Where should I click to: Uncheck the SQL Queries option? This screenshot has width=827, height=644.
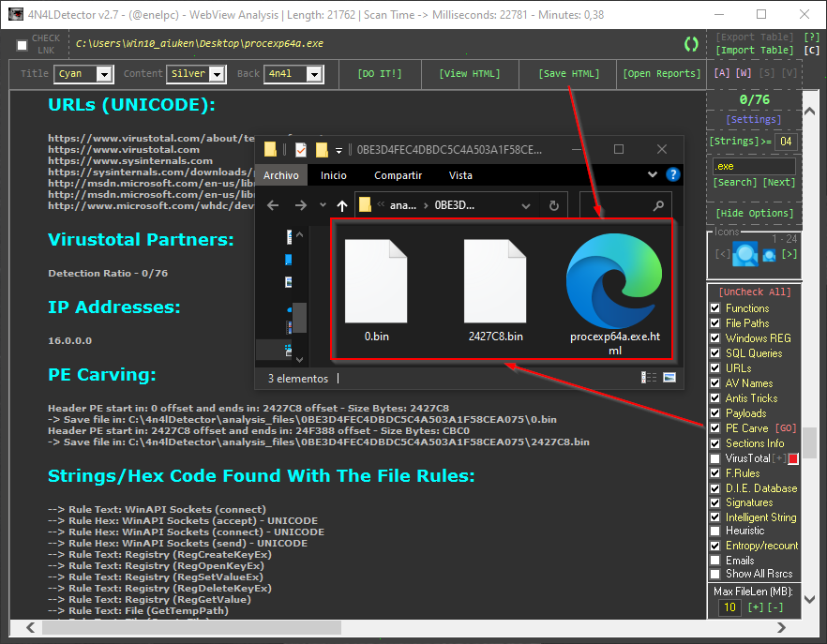tap(715, 352)
